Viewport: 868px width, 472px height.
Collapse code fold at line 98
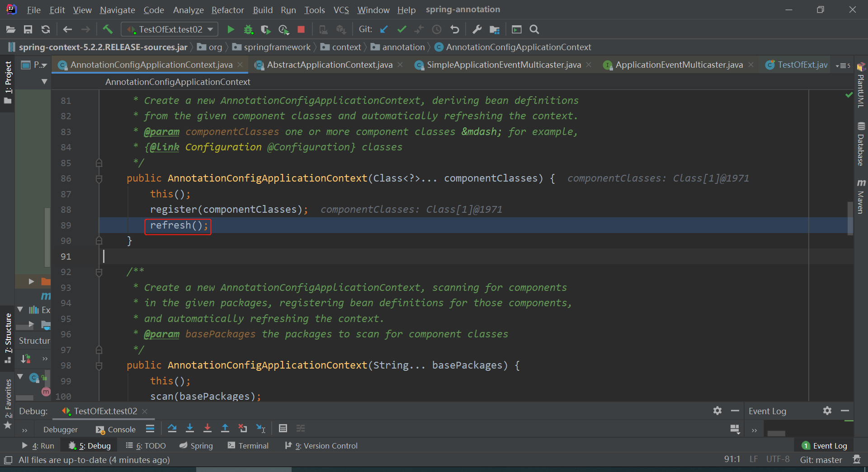pyautogui.click(x=99, y=366)
